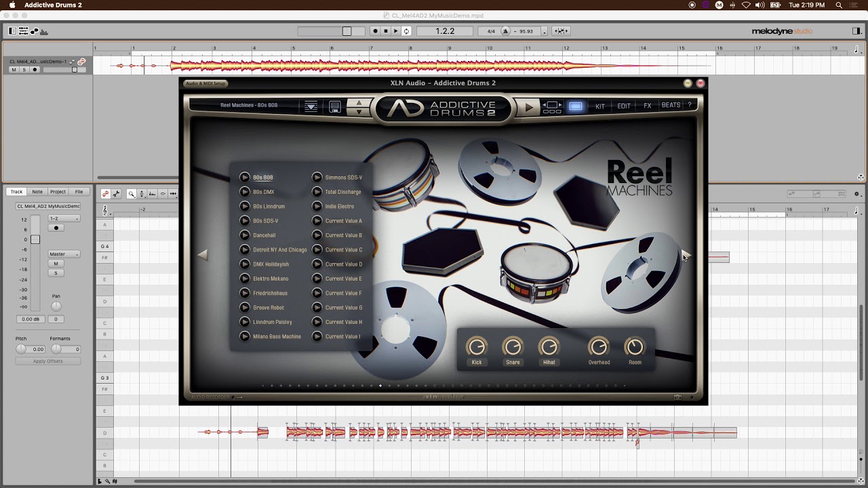Solo the CL Mel4_AD track in track list

(24, 70)
